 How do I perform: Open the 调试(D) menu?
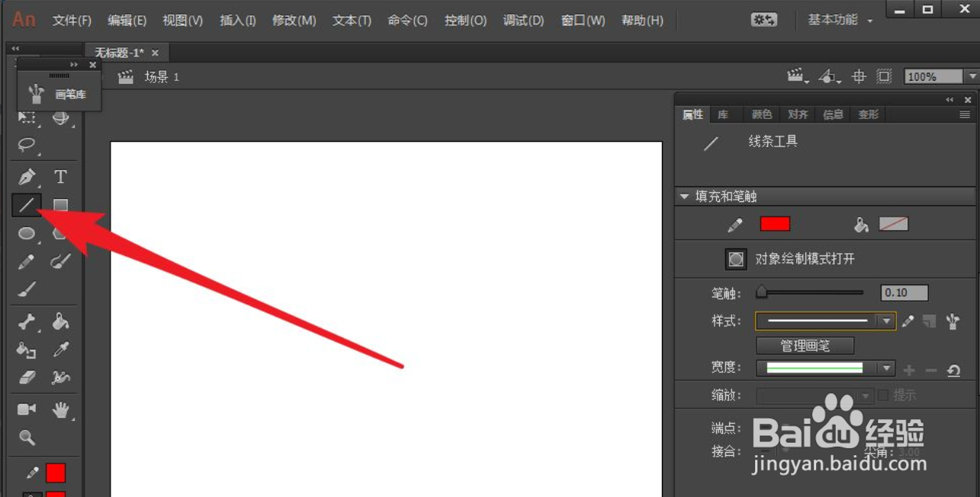523,21
